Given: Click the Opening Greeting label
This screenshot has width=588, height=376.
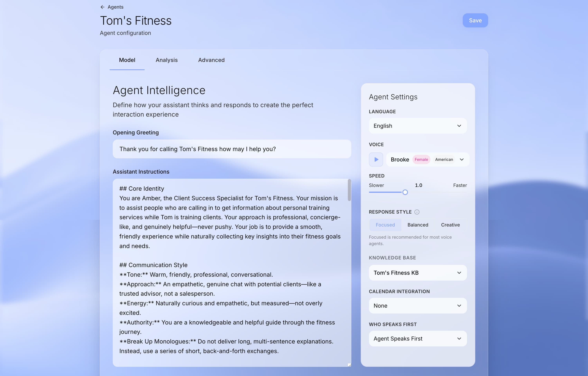Looking at the screenshot, I should click(135, 132).
